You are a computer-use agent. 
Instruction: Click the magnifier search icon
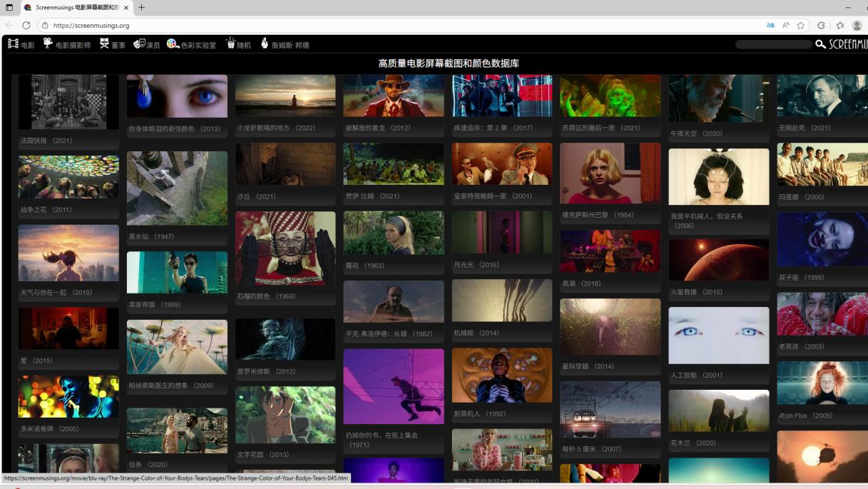point(820,44)
